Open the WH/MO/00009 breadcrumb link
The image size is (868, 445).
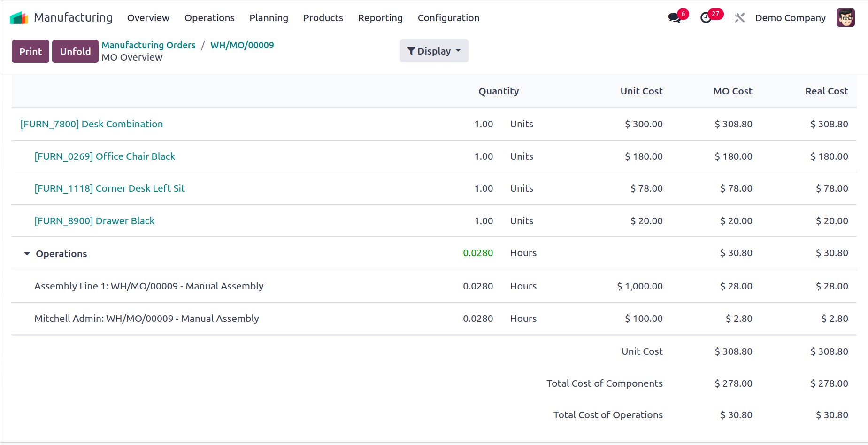point(242,45)
